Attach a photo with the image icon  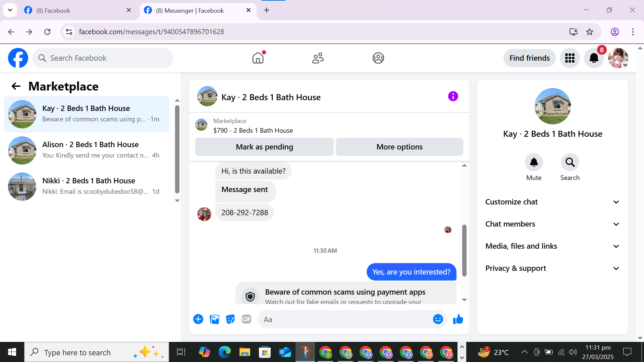(x=214, y=319)
